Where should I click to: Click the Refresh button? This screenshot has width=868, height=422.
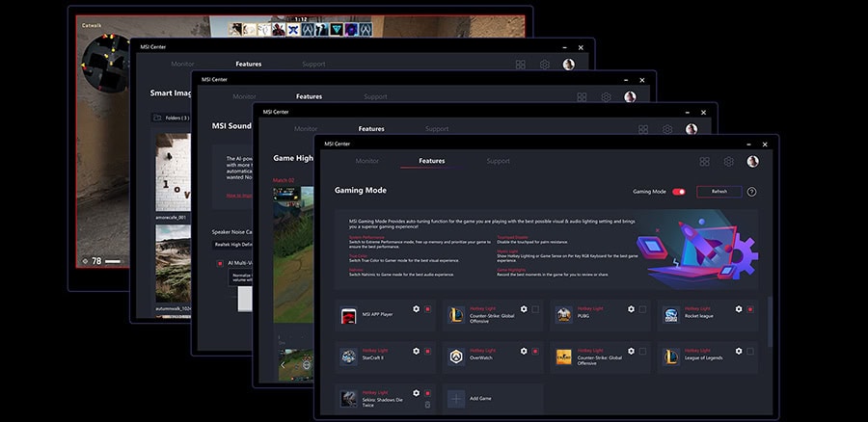pyautogui.click(x=719, y=192)
